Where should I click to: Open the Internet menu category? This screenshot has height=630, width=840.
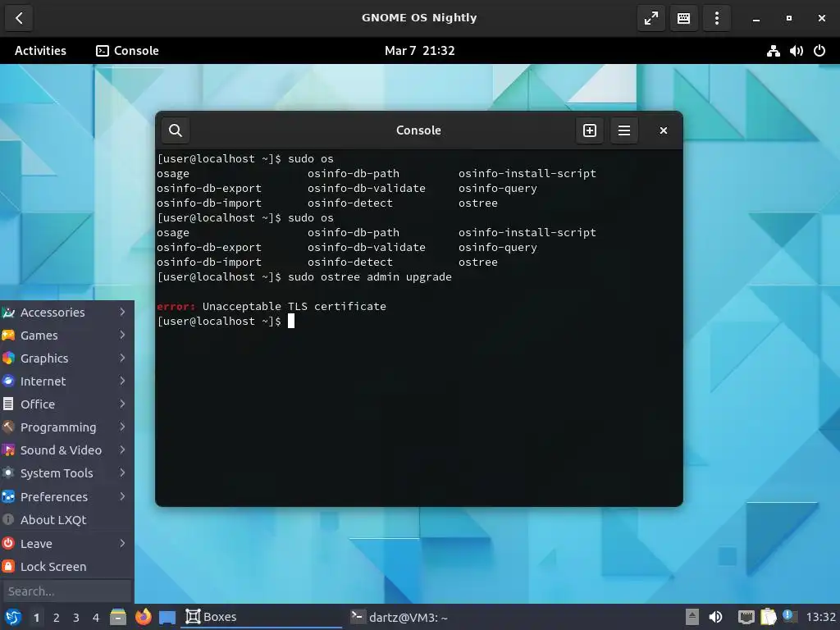pos(66,381)
